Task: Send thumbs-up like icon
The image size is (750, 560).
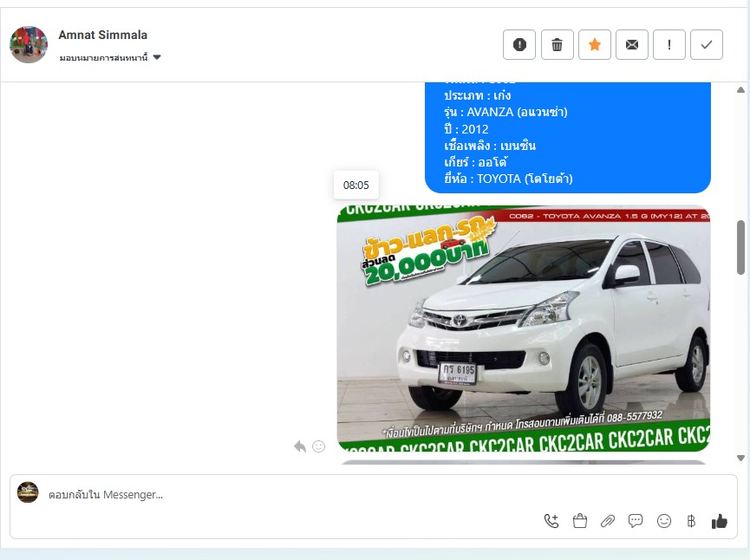Action: tap(720, 521)
